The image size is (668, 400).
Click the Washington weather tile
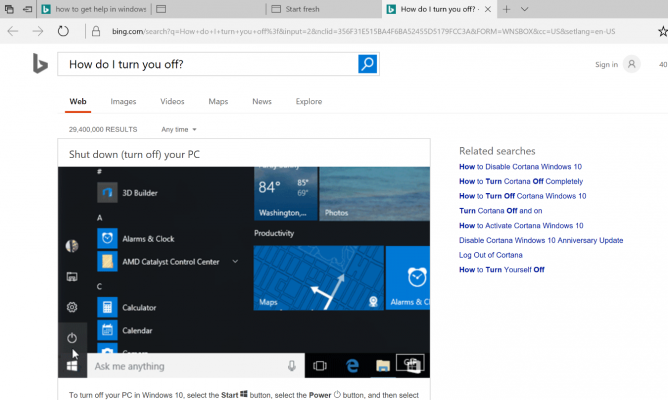(286, 194)
